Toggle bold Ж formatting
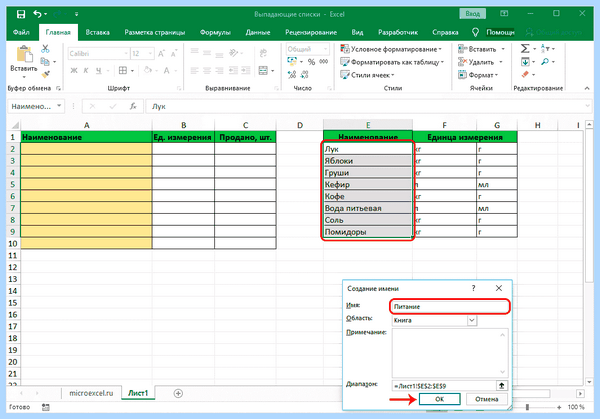Screen dimensions: 600x419 (74, 70)
